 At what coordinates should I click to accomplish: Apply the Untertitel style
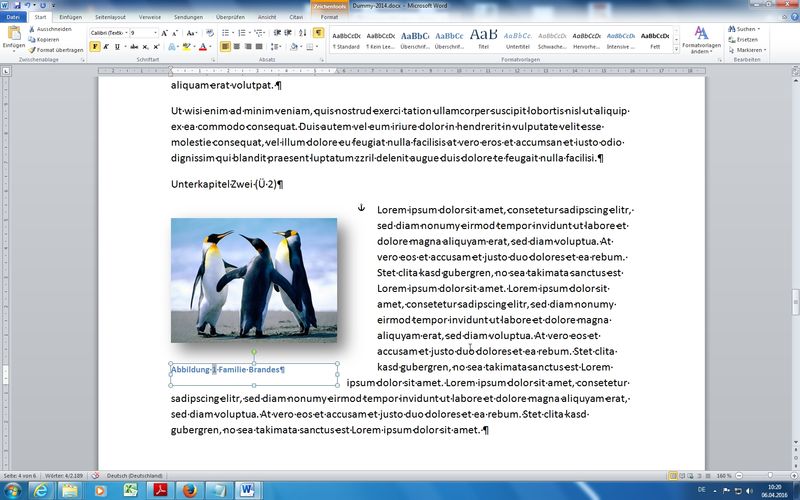(518, 40)
